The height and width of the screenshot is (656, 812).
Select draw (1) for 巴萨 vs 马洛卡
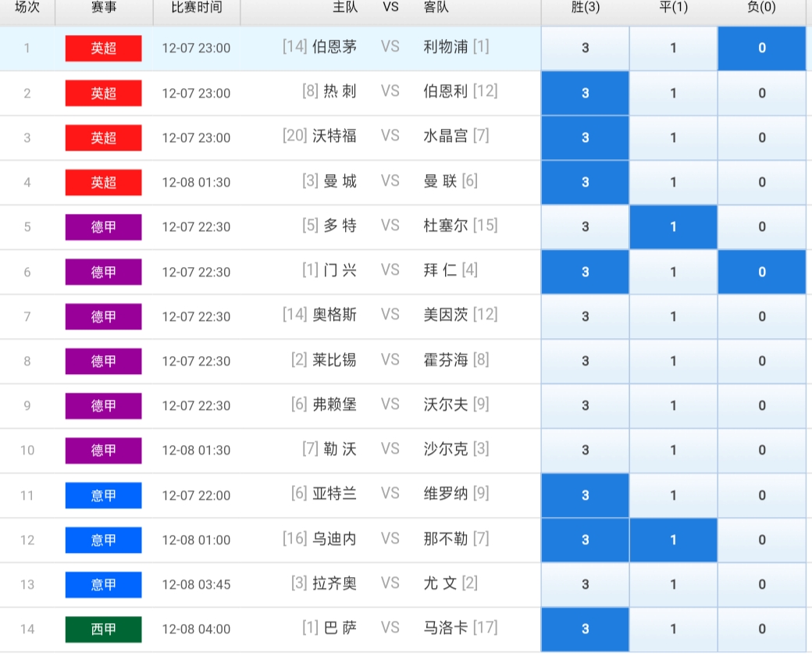[x=673, y=629]
